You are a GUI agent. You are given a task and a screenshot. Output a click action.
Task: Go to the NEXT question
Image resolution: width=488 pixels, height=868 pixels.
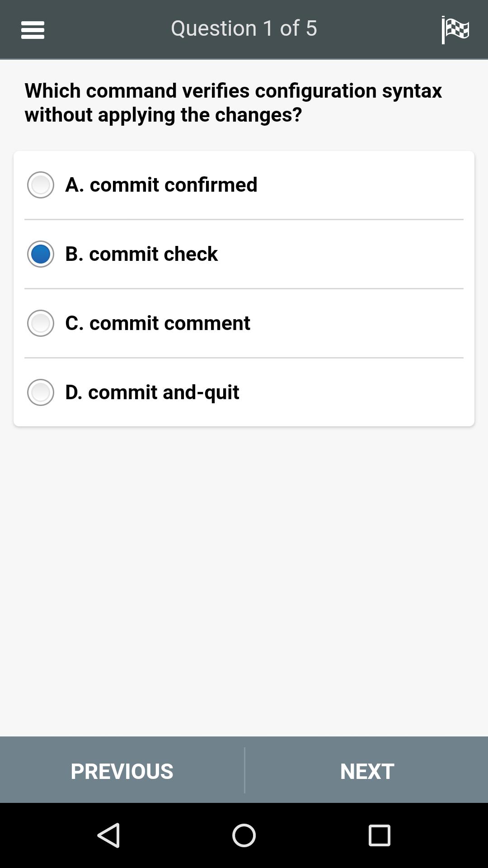(366, 771)
